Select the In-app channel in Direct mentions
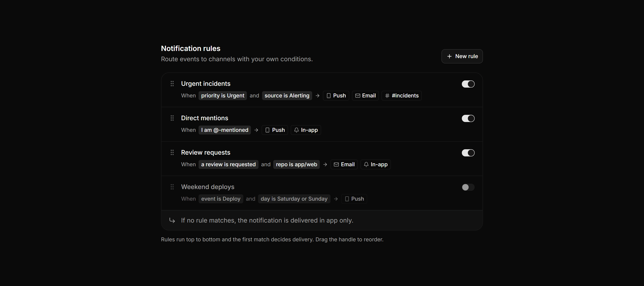Image resolution: width=644 pixels, height=286 pixels. coord(305,130)
